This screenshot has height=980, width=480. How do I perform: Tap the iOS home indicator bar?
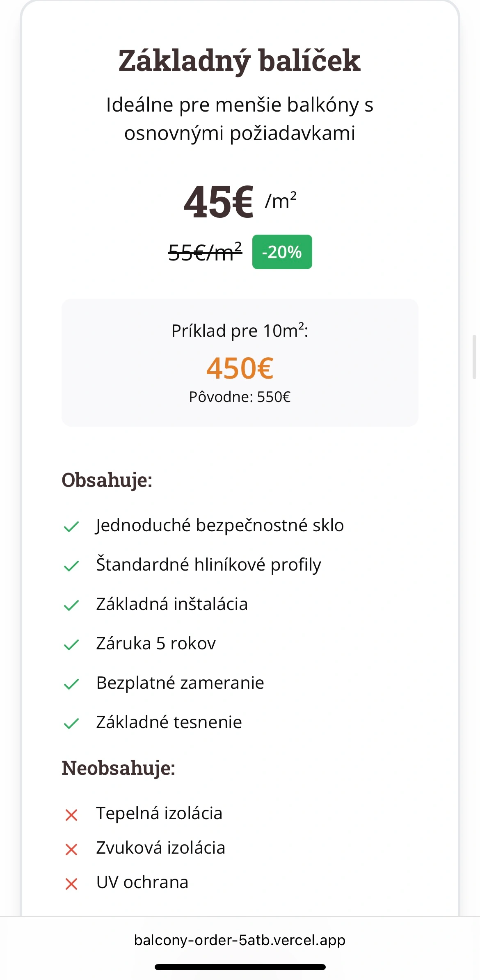click(240, 967)
